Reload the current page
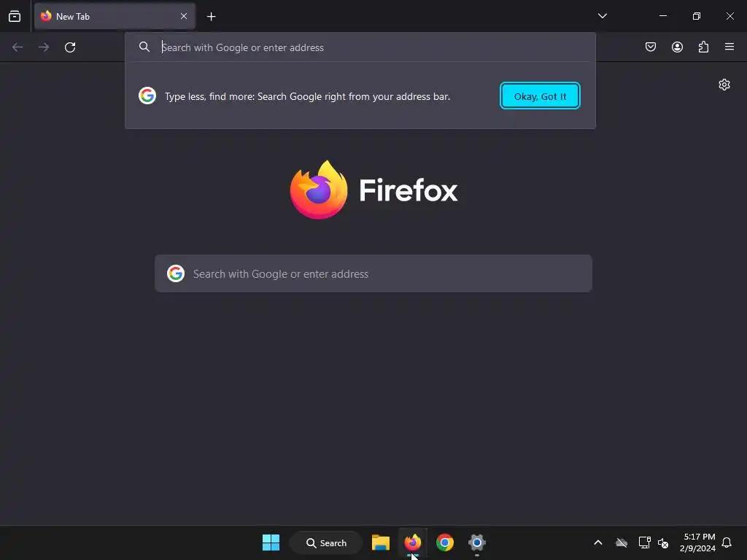Image resolution: width=747 pixels, height=560 pixels. [x=70, y=47]
